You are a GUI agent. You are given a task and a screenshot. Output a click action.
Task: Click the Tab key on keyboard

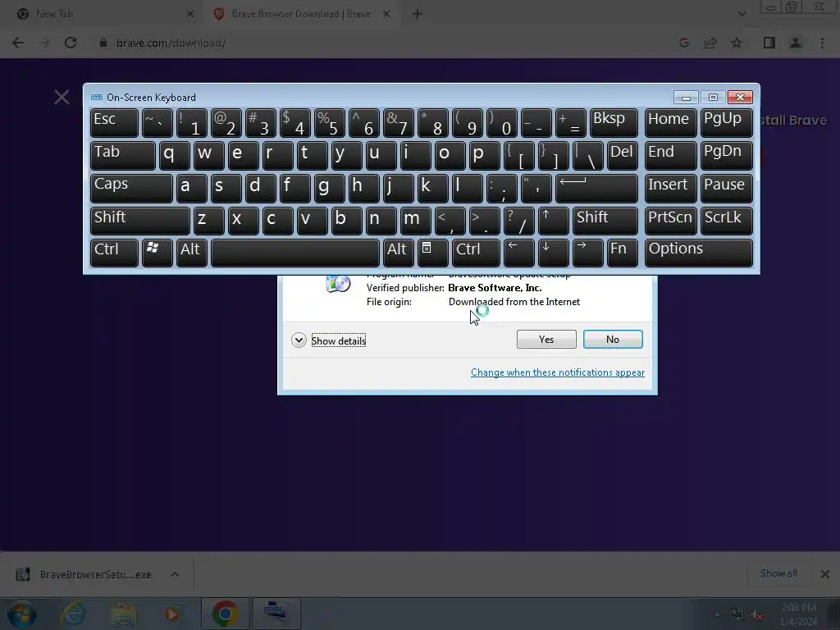123,155
